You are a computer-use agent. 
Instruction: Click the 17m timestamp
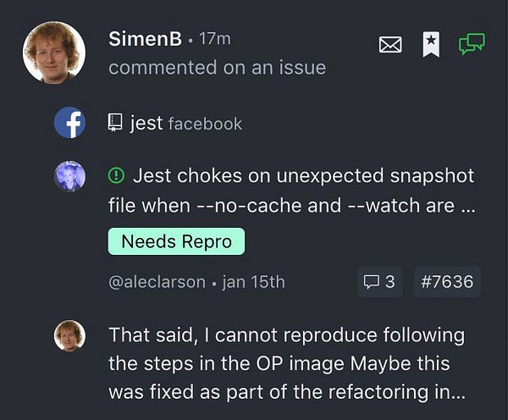coord(215,40)
